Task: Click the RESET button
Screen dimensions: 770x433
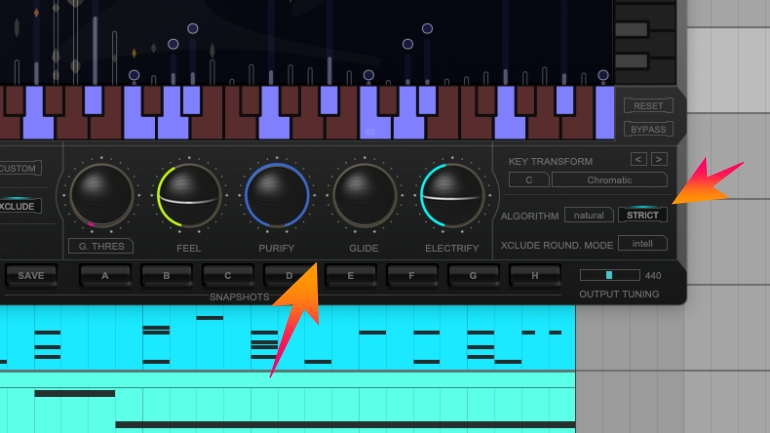Action: point(648,106)
